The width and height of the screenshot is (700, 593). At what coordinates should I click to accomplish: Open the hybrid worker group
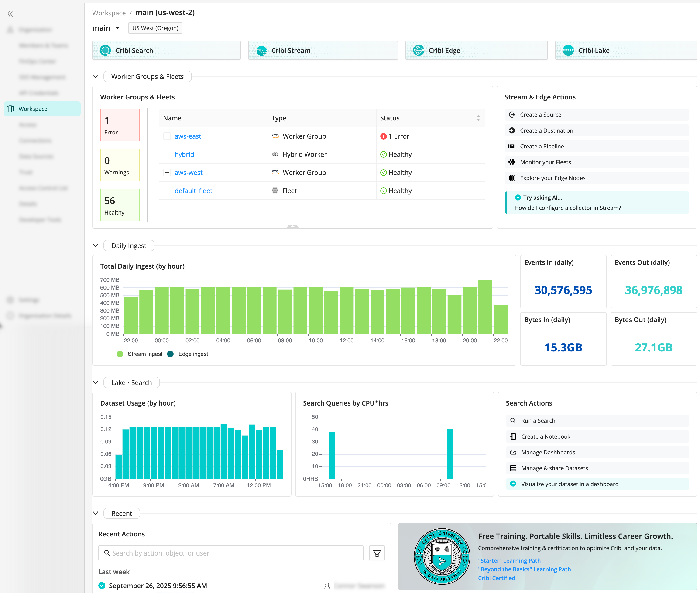(x=184, y=154)
